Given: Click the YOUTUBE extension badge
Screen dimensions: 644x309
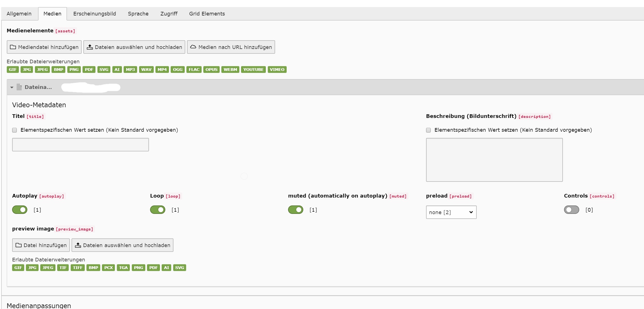Looking at the screenshot, I should tap(253, 70).
